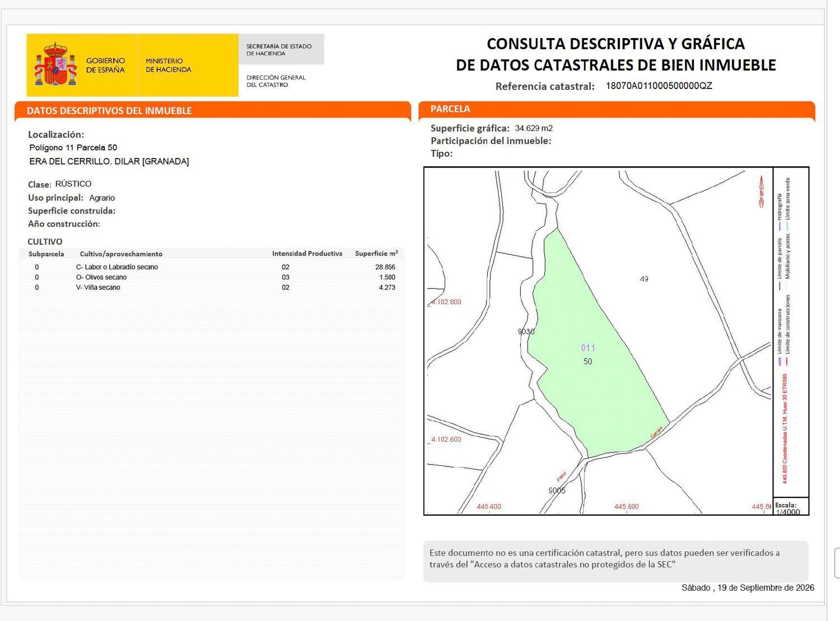Click surface value 28.856
The image size is (840, 621).
coord(385,267)
